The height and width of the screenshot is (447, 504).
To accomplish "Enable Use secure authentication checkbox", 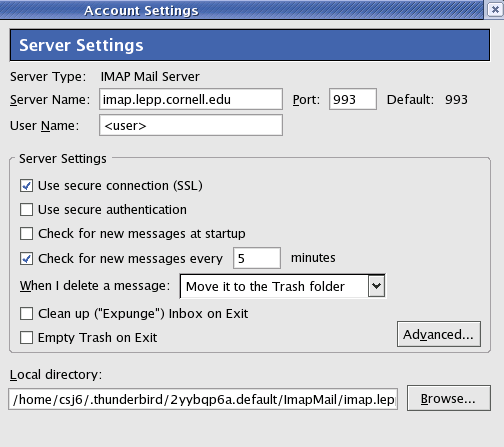I will [26, 210].
